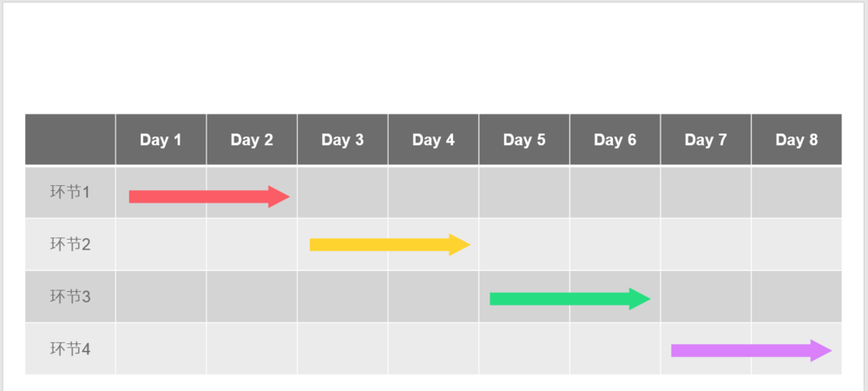Image resolution: width=868 pixels, height=391 pixels.
Task: Click the 环节1 row label
Action: tap(70, 192)
